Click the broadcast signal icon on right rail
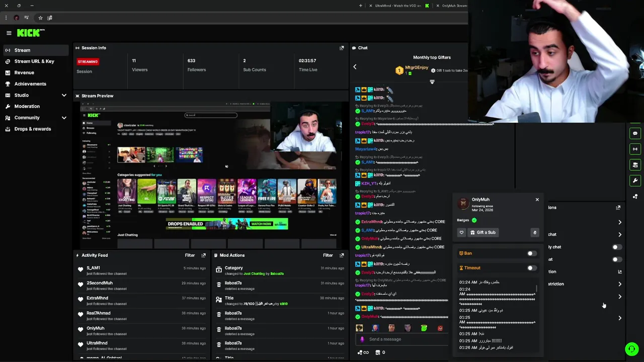This screenshot has height=362, width=644. 635,149
